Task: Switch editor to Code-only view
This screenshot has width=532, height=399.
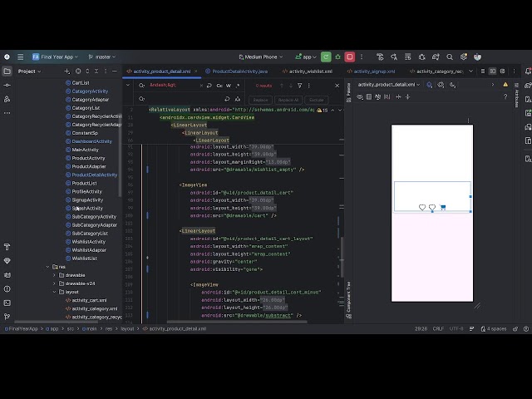Action: [482, 71]
